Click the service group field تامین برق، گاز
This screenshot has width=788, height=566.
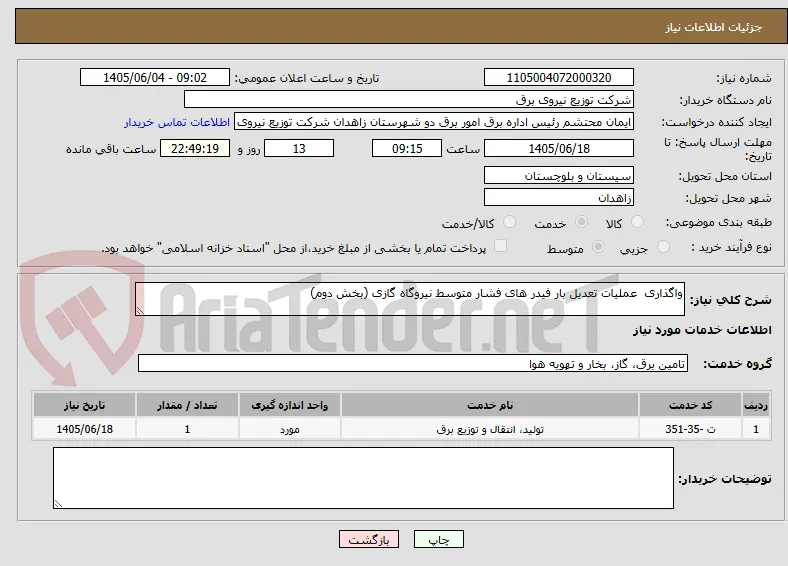413,363
